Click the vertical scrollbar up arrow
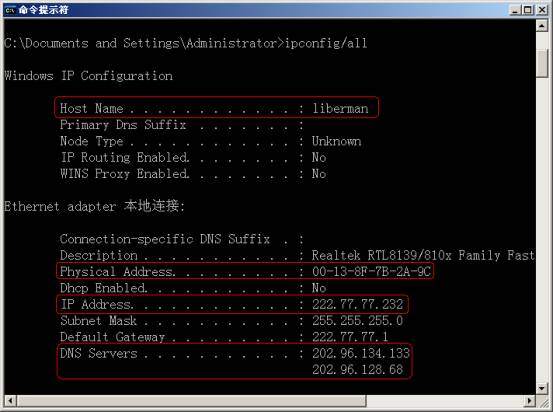Image resolution: width=553 pixels, height=412 pixels. click(x=542, y=25)
